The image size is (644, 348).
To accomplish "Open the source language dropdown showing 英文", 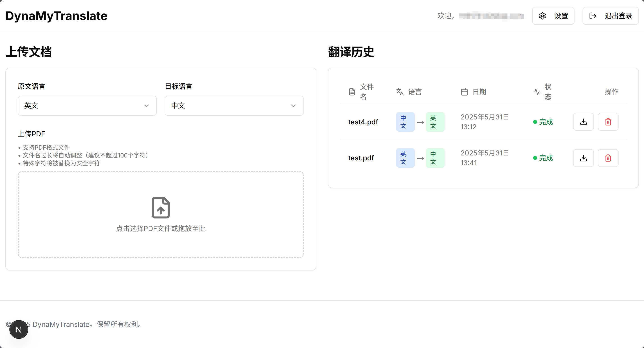I will (87, 106).
